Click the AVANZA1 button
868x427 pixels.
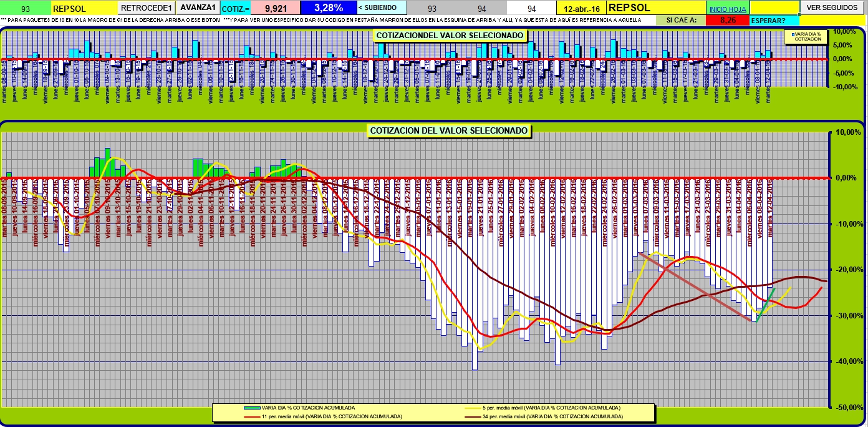click(x=198, y=8)
